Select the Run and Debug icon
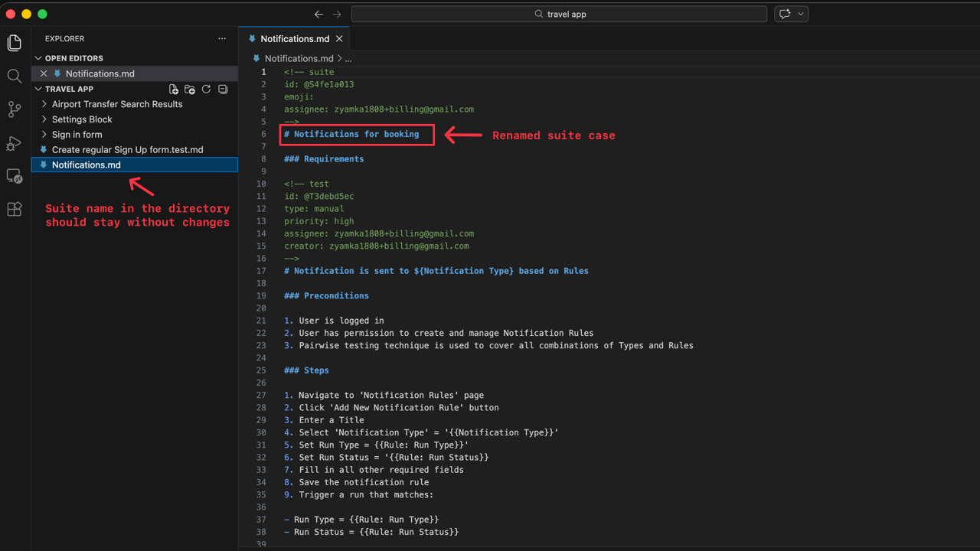 point(14,143)
